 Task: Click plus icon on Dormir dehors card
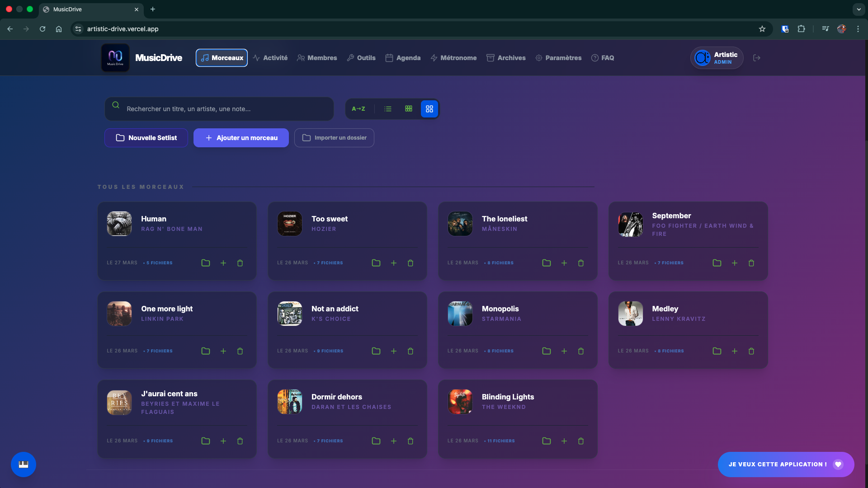point(394,441)
